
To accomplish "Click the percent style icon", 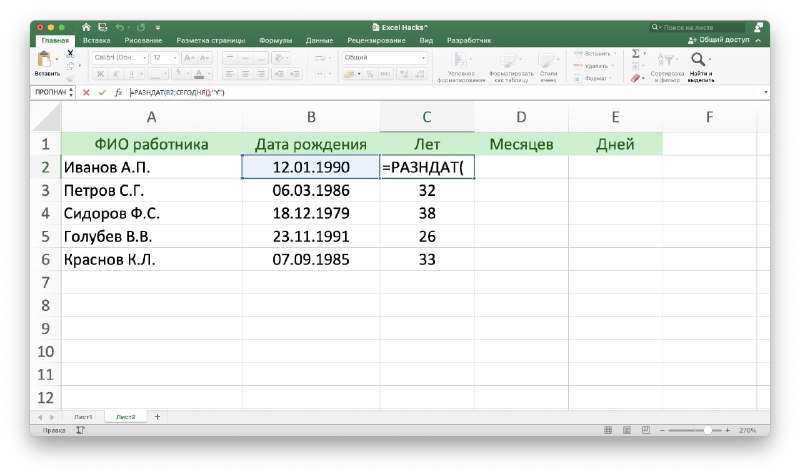I will pyautogui.click(x=370, y=74).
